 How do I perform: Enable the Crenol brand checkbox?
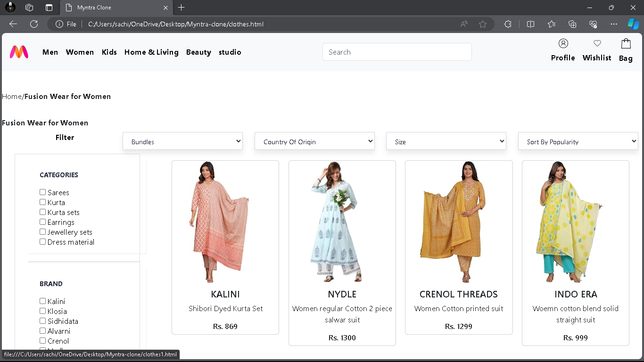click(x=42, y=340)
